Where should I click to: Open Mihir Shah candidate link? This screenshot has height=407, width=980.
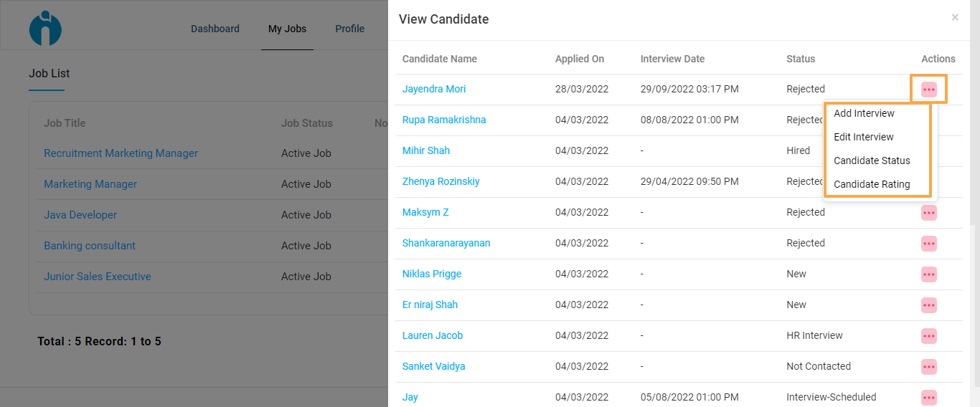tap(426, 150)
